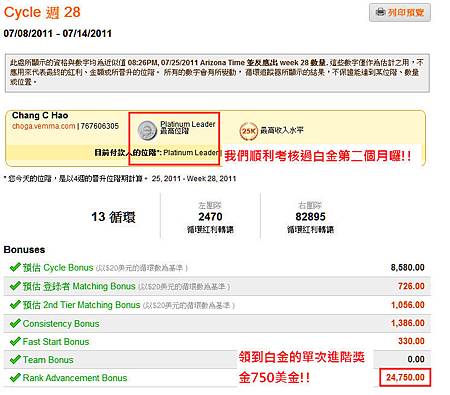Select the Fast Start Bonus label
This screenshot has height=395, width=450.
pyautogui.click(x=56, y=342)
